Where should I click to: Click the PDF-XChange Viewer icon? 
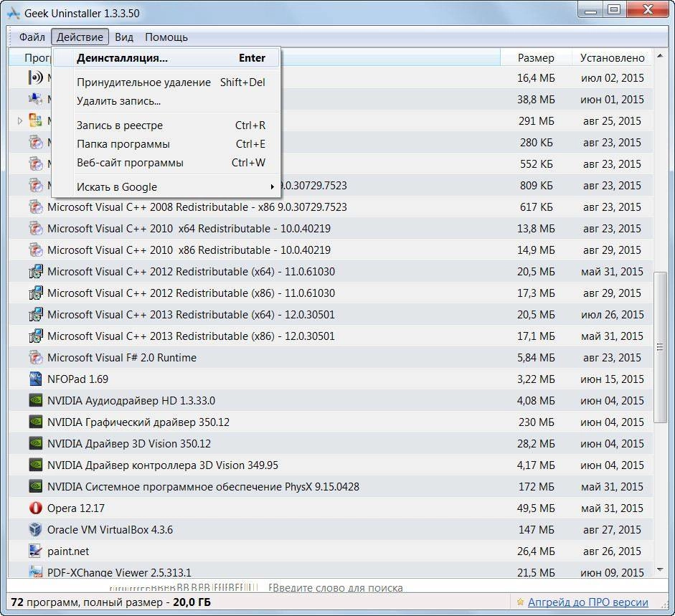(35, 571)
